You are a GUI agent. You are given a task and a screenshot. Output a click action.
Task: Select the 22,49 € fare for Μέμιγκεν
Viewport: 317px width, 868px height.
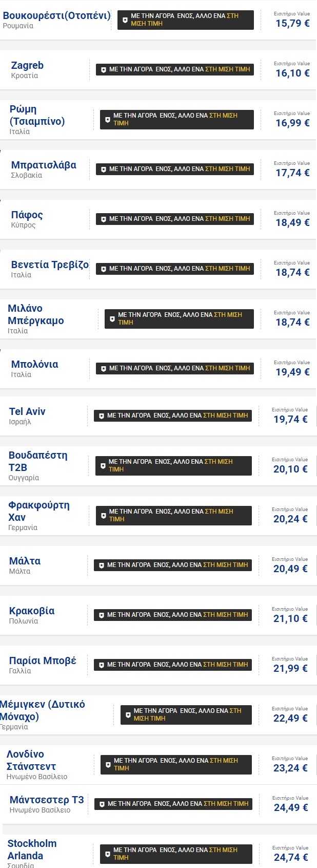coord(290,718)
